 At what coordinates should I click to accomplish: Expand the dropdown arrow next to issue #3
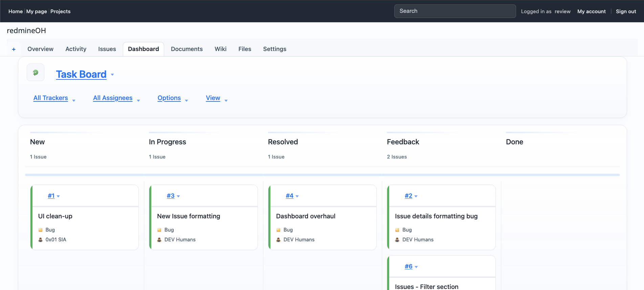tap(178, 196)
